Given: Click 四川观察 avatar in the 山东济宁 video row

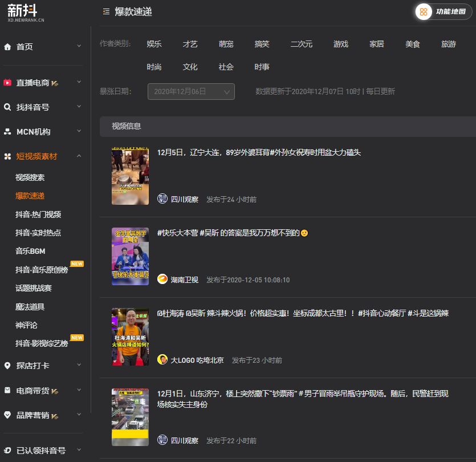Looking at the screenshot, I should (x=162, y=440).
